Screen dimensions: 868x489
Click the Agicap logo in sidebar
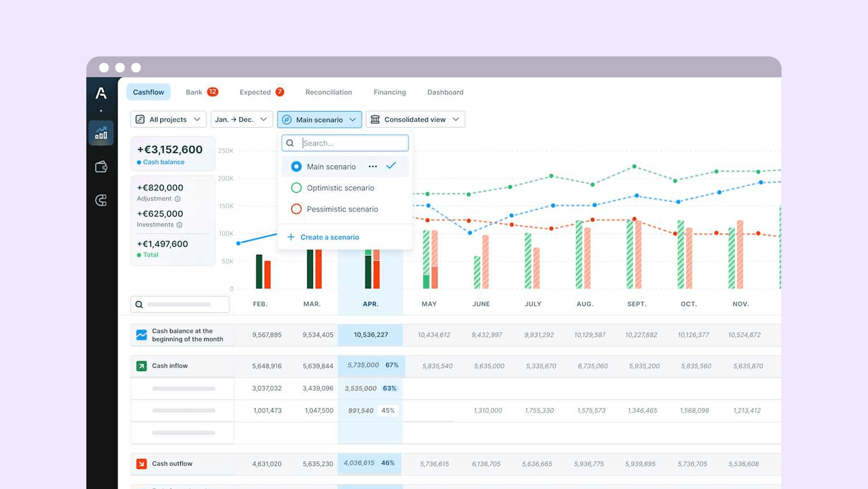click(101, 93)
